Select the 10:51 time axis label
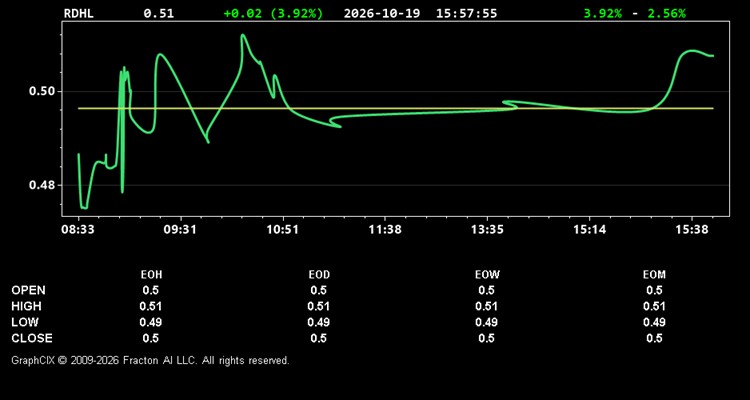The height and width of the screenshot is (400, 750). (282, 230)
